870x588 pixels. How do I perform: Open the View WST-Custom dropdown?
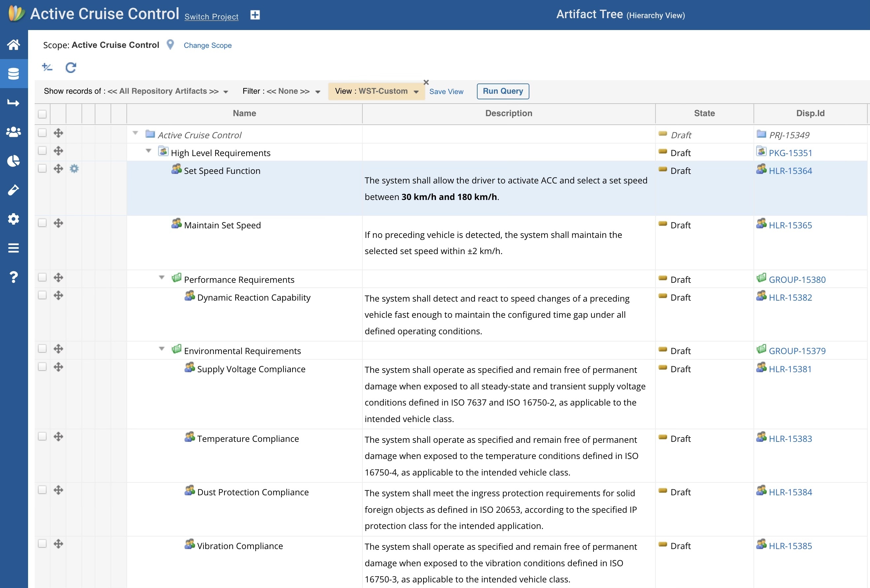(376, 91)
